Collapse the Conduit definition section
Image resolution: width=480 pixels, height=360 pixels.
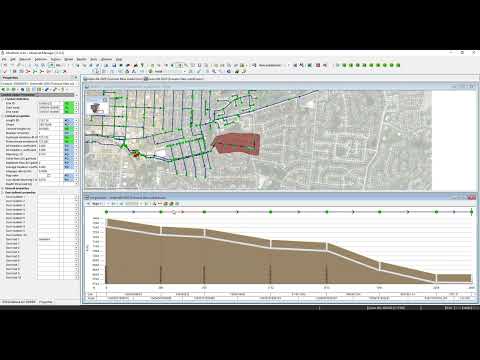[x=3, y=99]
